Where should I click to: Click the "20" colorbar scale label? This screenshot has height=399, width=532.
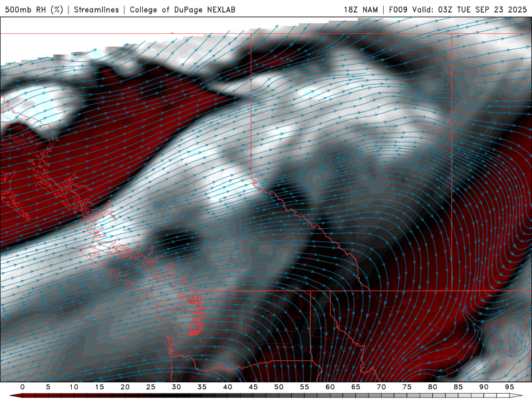coord(125,387)
